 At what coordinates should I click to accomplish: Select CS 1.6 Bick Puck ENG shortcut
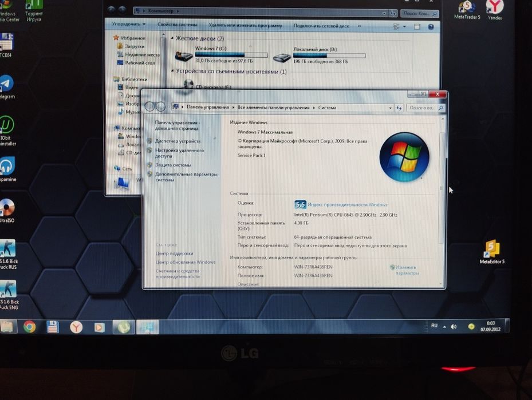click(9, 295)
